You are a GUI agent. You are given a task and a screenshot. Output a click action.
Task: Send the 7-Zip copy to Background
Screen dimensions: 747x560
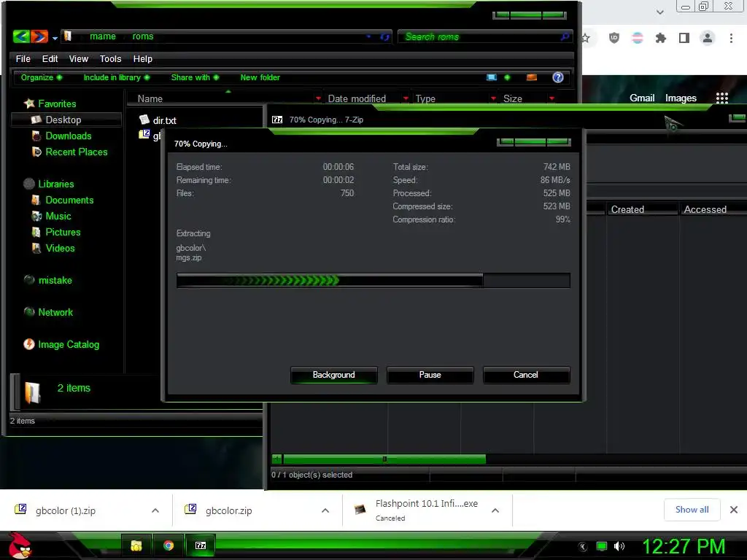(x=333, y=375)
